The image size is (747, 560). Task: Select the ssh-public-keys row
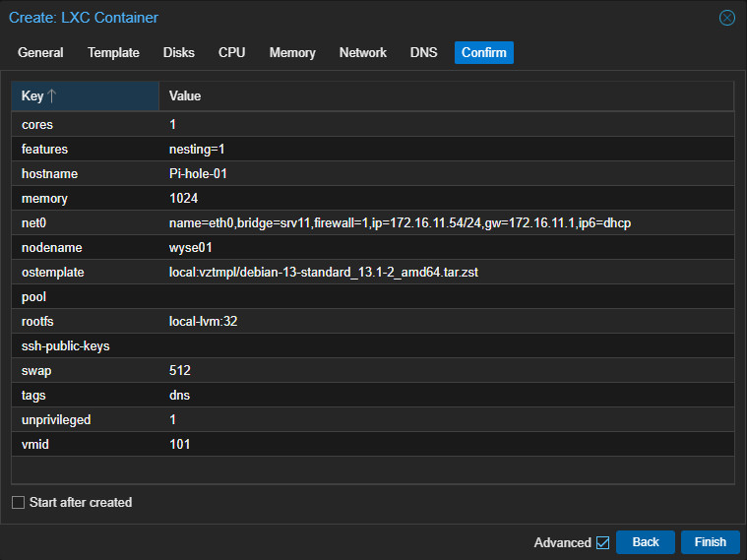tap(373, 346)
